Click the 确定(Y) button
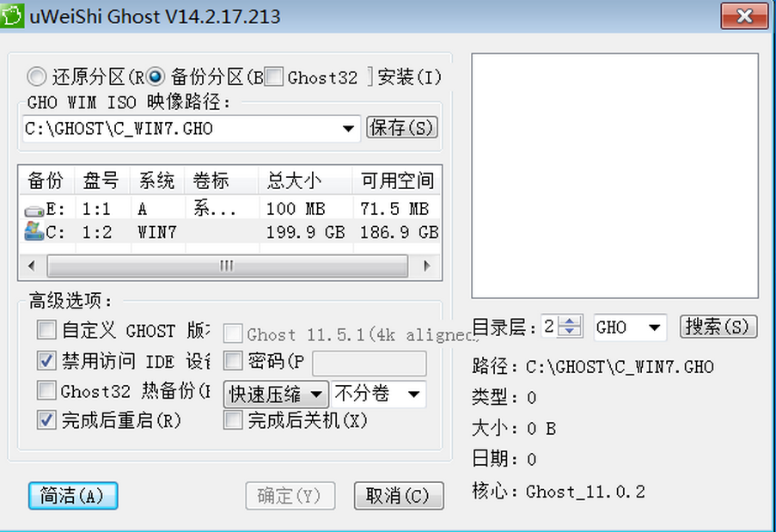Screen dimensions: 776x532 point(290,496)
